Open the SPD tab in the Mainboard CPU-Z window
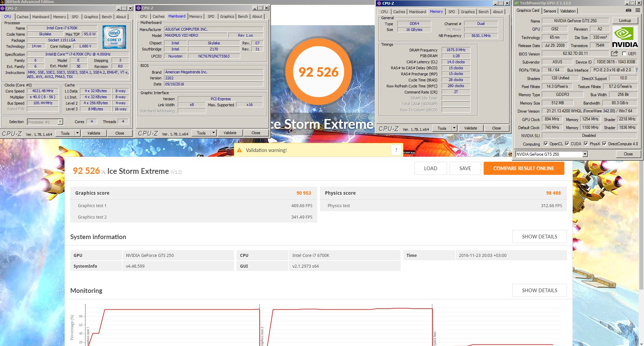Image resolution: width=644 pixels, height=346 pixels. (211, 16)
